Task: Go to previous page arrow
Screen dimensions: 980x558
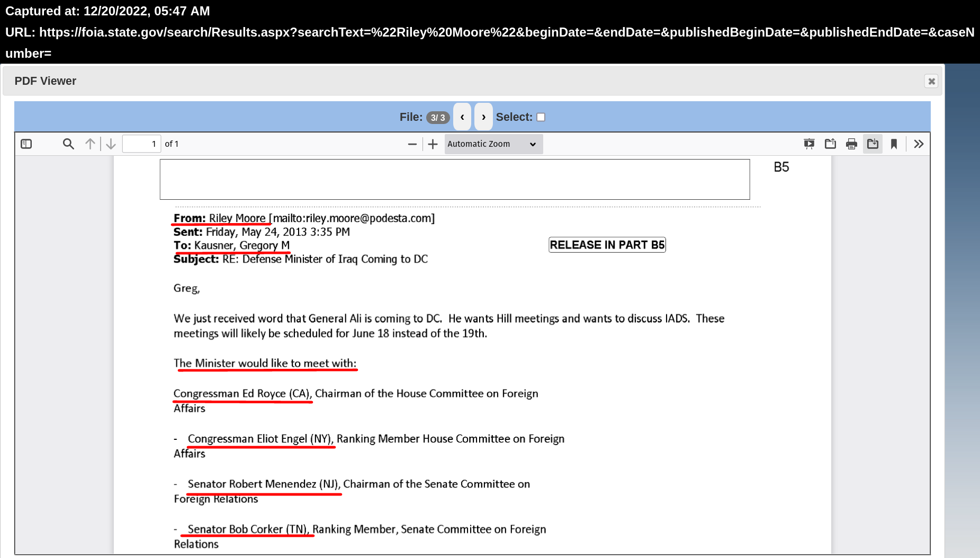Action: 90,144
